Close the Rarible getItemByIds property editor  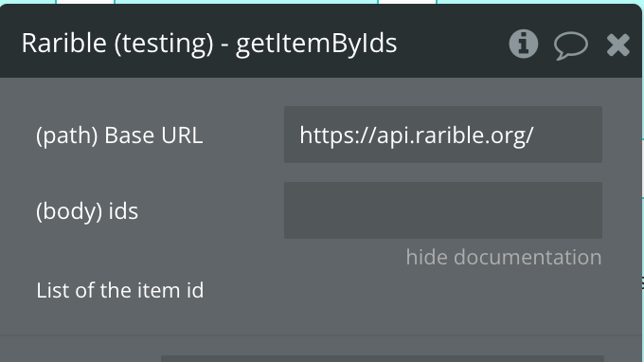point(618,45)
